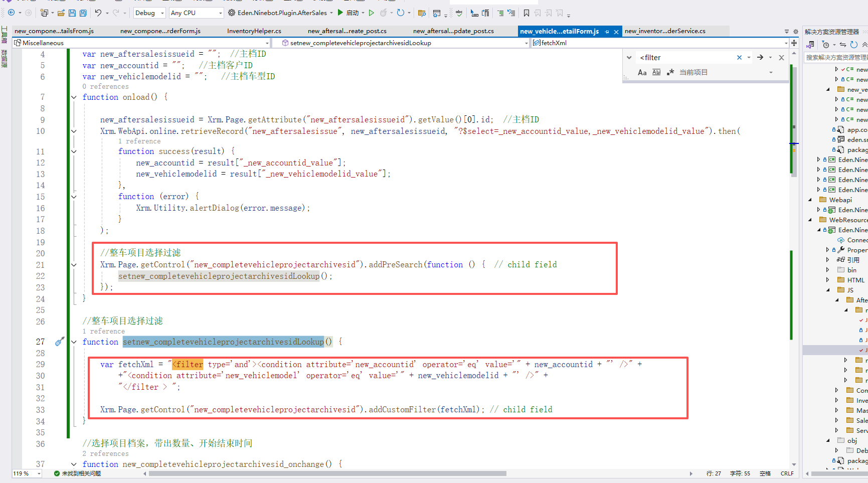Switch to the new_aftersal...pdate_post.cs tab
This screenshot has width=868, height=483.
pyautogui.click(x=453, y=31)
